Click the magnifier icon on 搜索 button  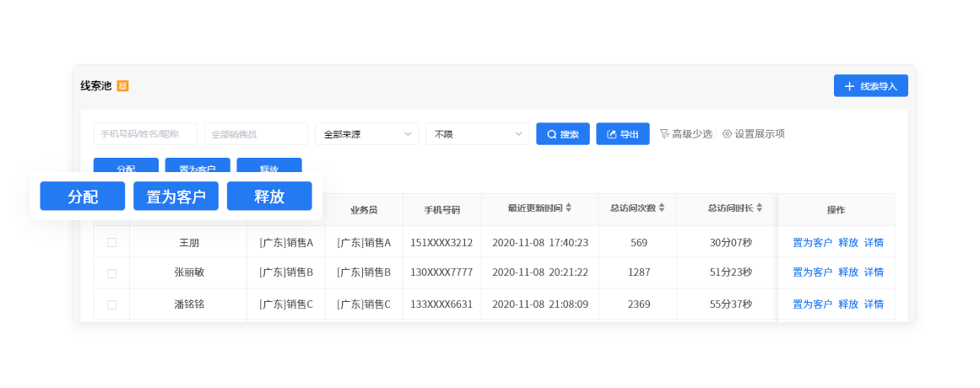pos(552,134)
